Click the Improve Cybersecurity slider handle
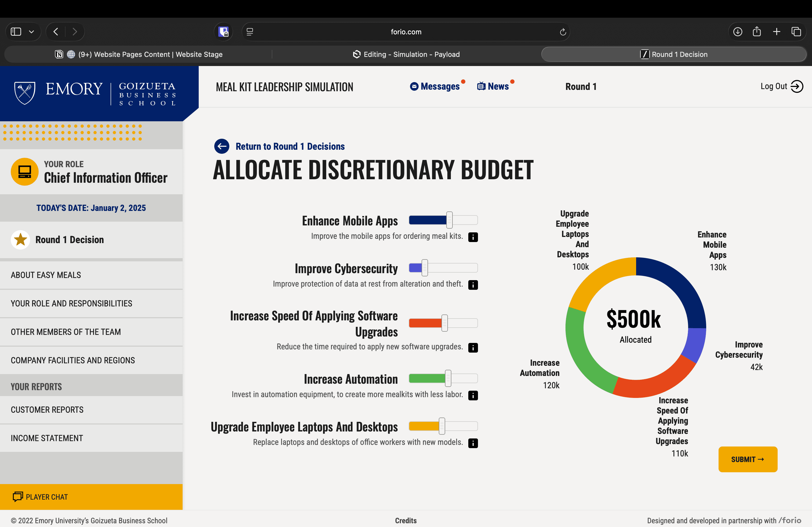The height and width of the screenshot is (527, 812). [425, 268]
